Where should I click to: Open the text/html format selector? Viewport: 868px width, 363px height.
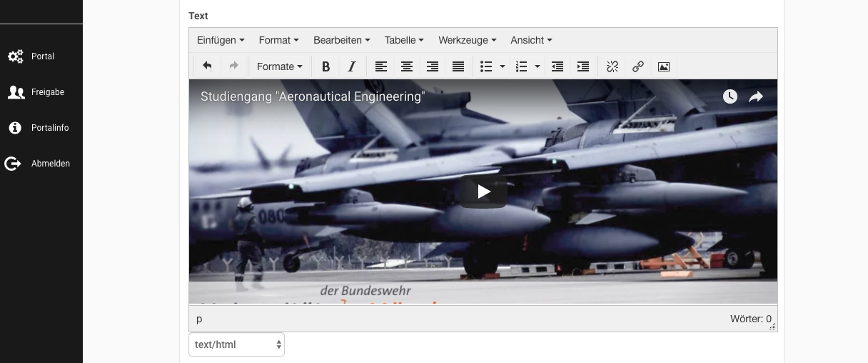click(x=236, y=344)
